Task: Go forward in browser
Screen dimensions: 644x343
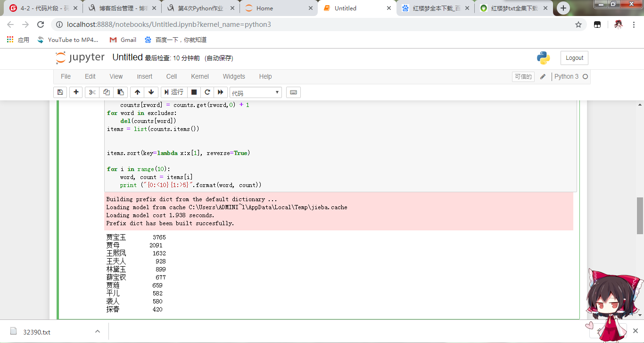Action: click(25, 24)
